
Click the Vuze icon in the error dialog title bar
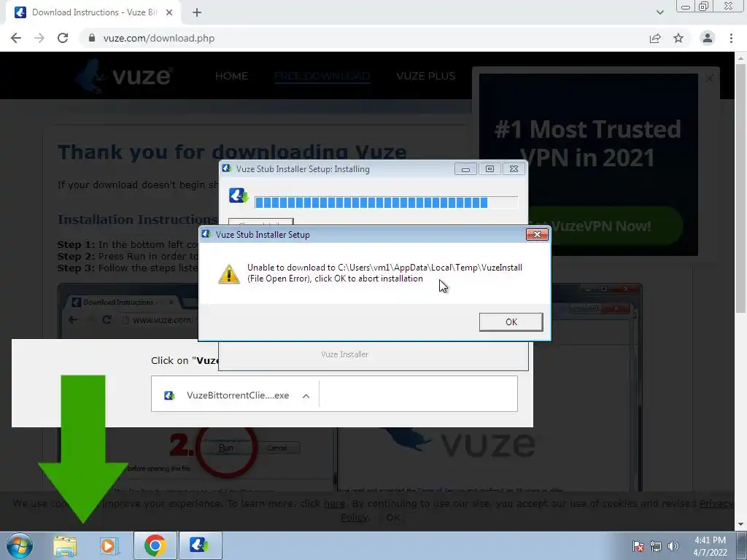coord(206,234)
